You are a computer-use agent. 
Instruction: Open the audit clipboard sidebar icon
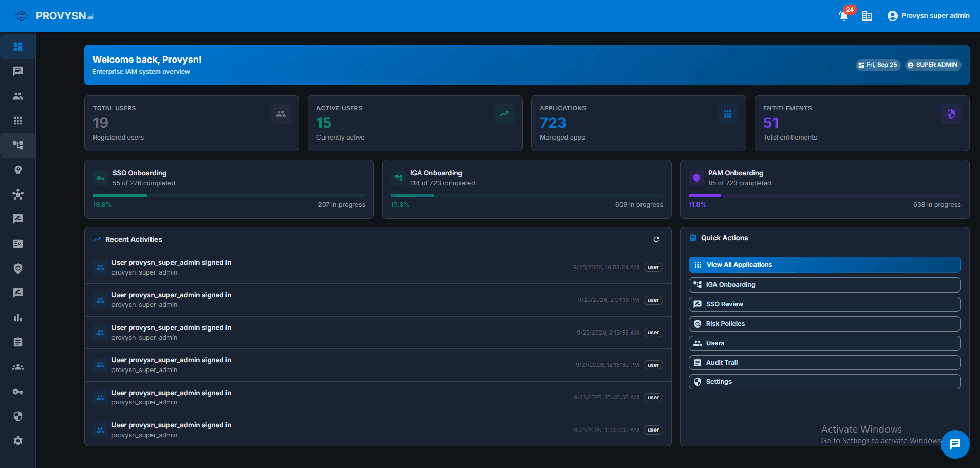coord(18,342)
